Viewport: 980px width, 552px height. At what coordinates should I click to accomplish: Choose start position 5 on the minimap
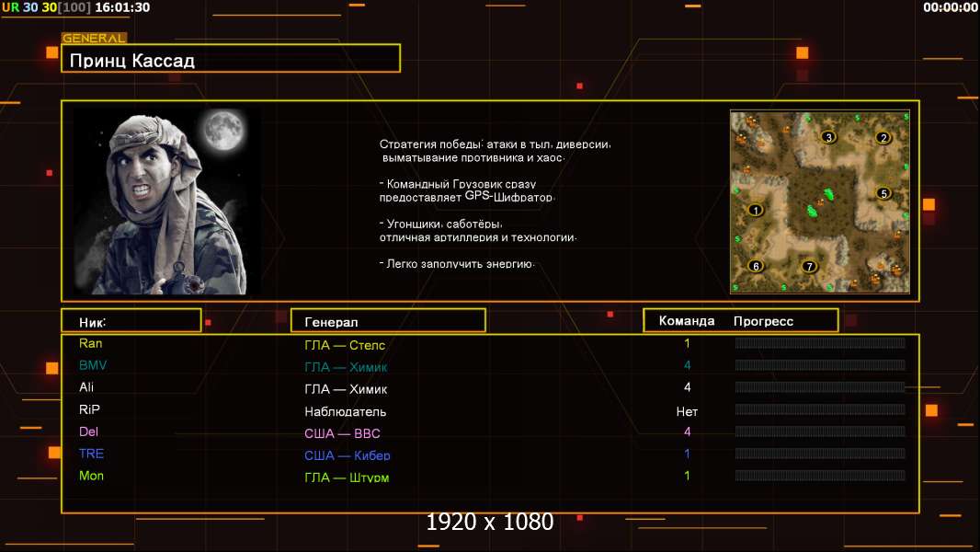883,193
